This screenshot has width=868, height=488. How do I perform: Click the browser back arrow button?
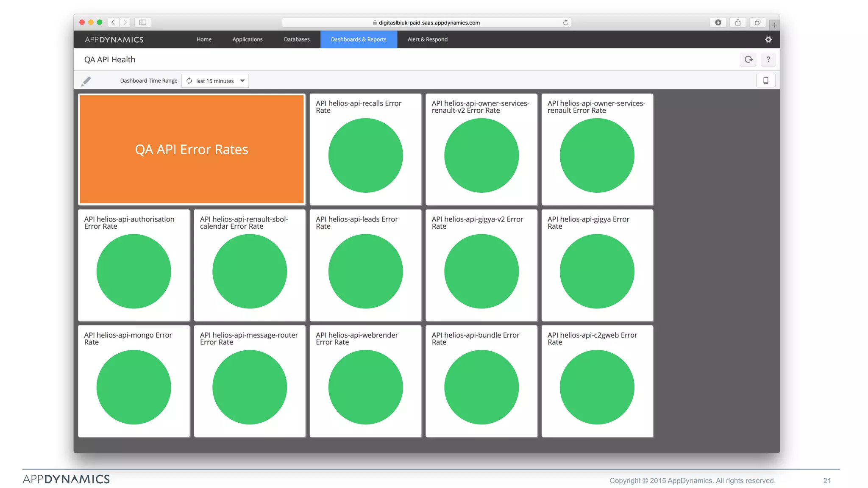113,22
